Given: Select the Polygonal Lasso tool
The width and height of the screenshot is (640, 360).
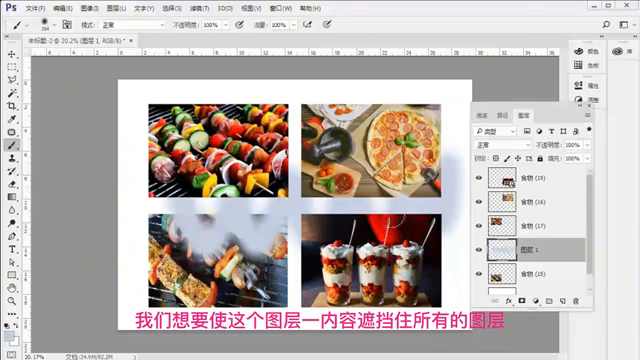Looking at the screenshot, I should 12,80.
